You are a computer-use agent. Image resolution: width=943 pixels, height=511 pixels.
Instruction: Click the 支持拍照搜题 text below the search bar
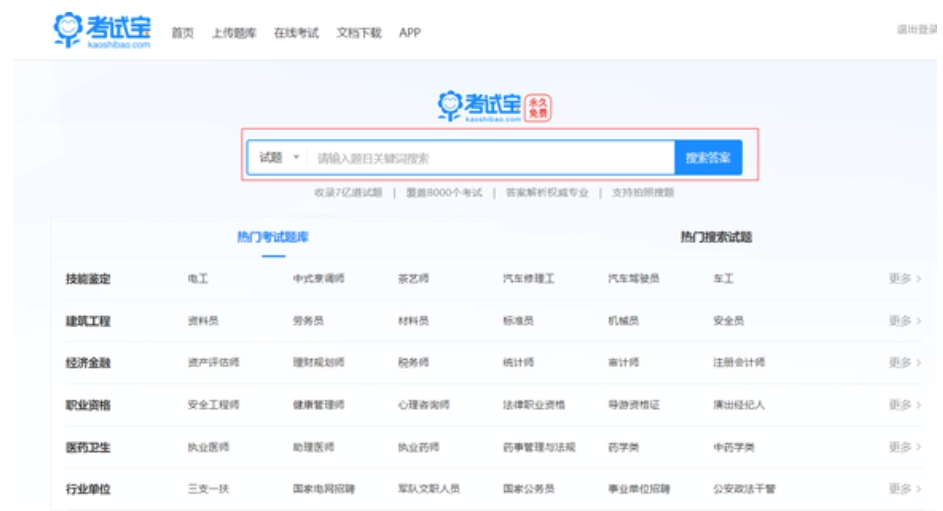643,193
